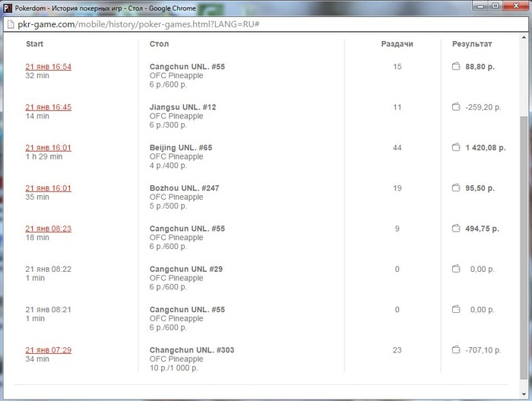Click the Результат column header

472,44
